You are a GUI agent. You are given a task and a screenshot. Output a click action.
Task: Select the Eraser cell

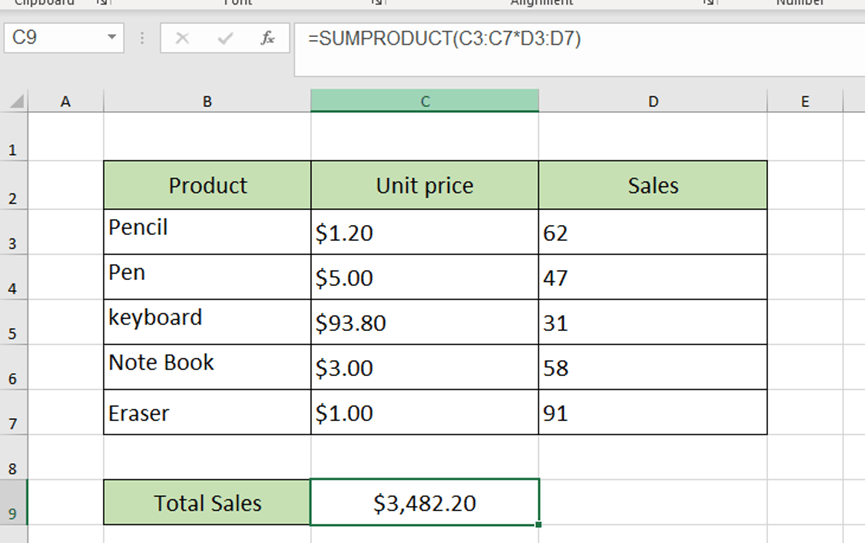coord(207,412)
